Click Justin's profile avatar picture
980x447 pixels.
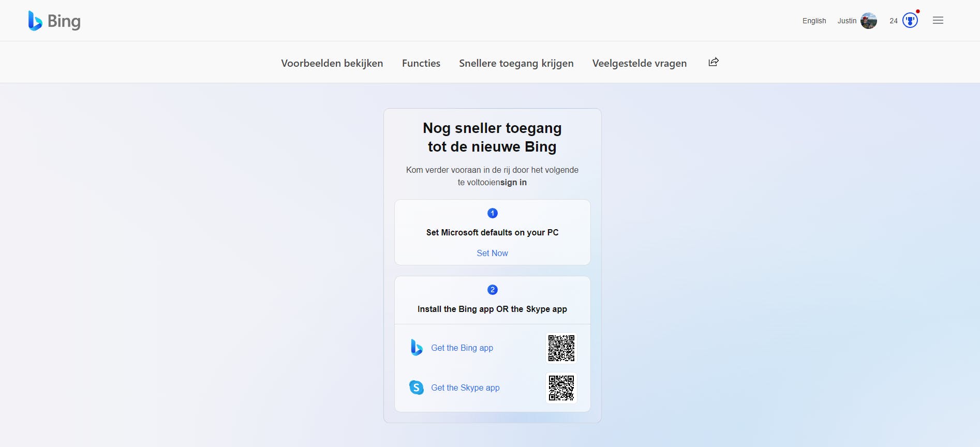tap(869, 21)
